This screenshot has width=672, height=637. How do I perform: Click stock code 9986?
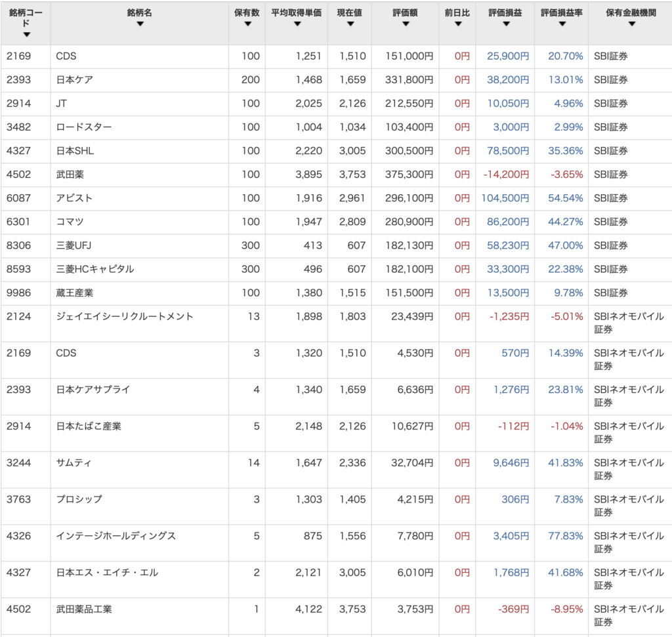[18, 293]
